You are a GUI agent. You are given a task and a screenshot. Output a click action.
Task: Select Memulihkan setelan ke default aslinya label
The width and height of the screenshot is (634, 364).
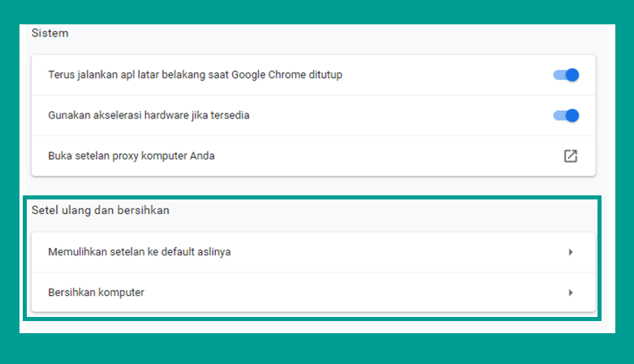tap(140, 251)
